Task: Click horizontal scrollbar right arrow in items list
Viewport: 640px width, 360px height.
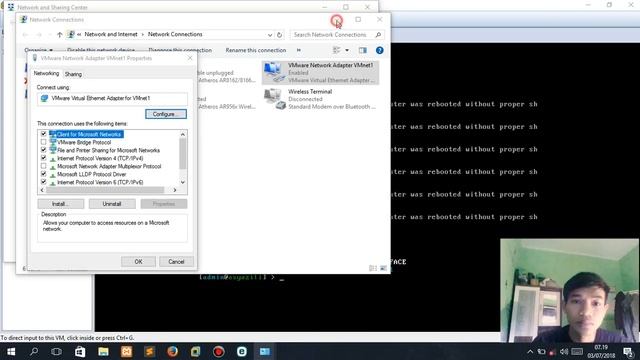Action: pos(175,190)
